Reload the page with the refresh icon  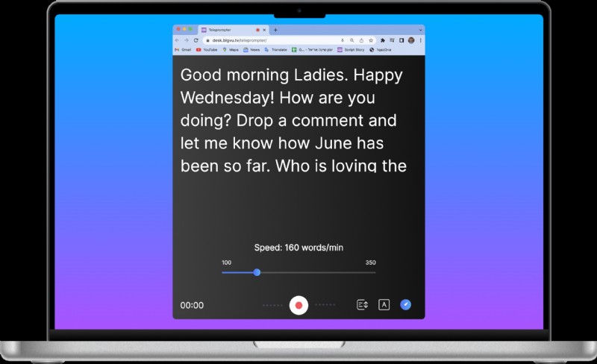196,40
